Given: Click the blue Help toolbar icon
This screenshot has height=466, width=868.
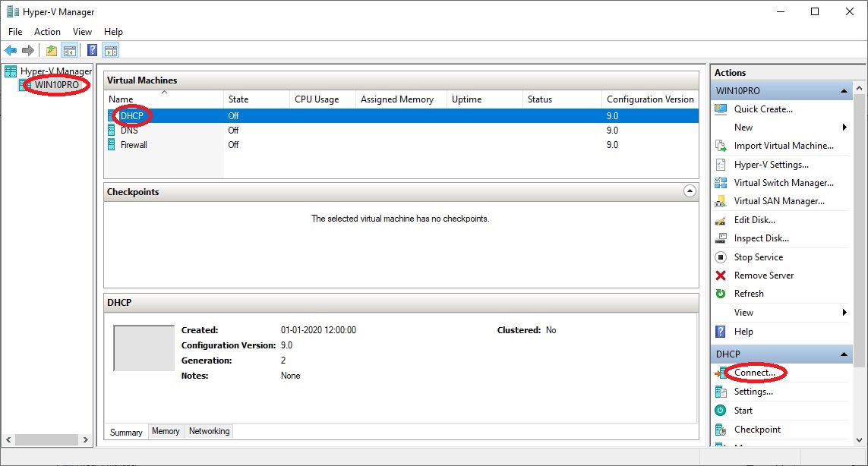Looking at the screenshot, I should 93,51.
